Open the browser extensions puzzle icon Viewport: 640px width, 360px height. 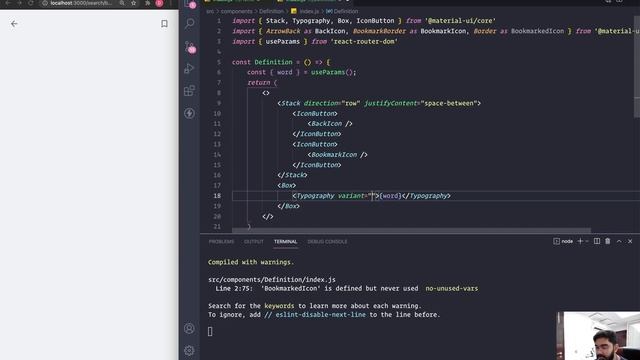(147, 3)
